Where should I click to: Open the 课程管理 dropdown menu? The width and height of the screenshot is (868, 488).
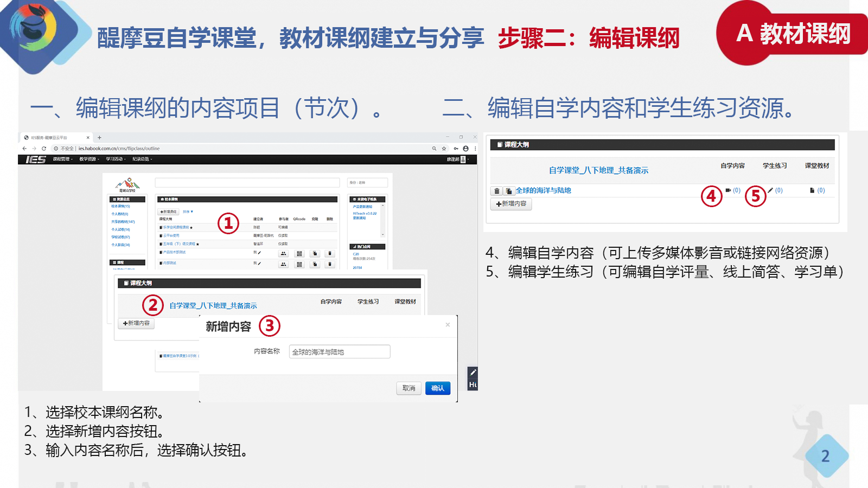62,159
